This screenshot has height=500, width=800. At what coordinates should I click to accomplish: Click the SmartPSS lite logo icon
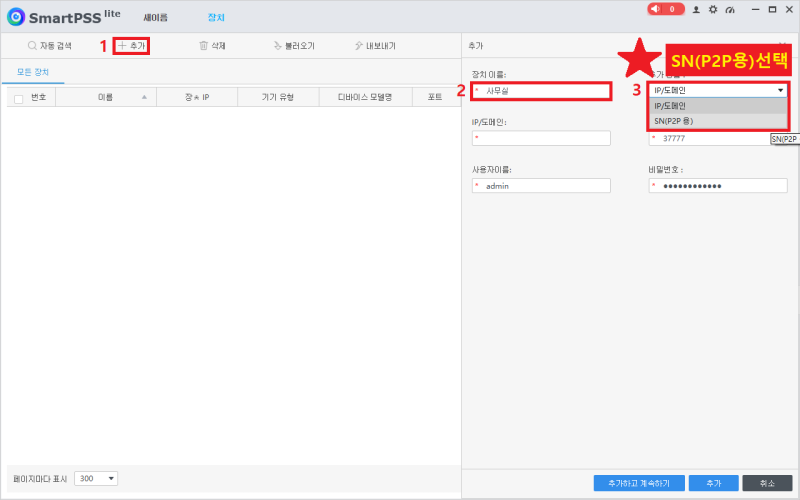(x=16, y=17)
